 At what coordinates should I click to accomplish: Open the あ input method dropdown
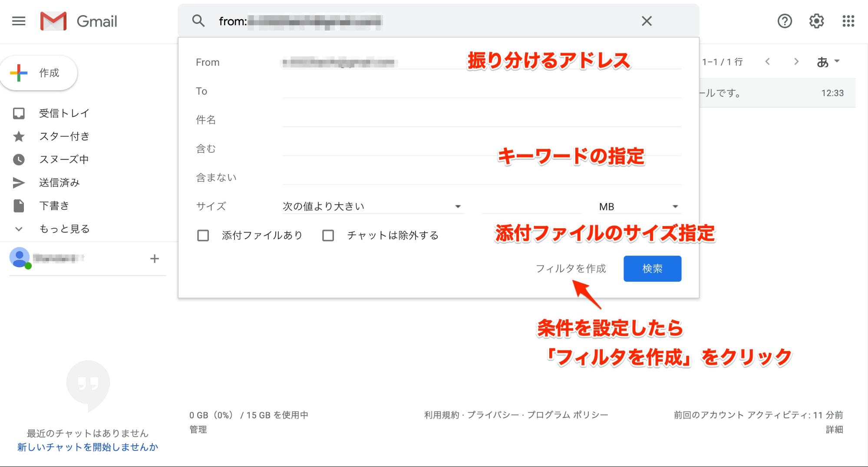coord(828,62)
